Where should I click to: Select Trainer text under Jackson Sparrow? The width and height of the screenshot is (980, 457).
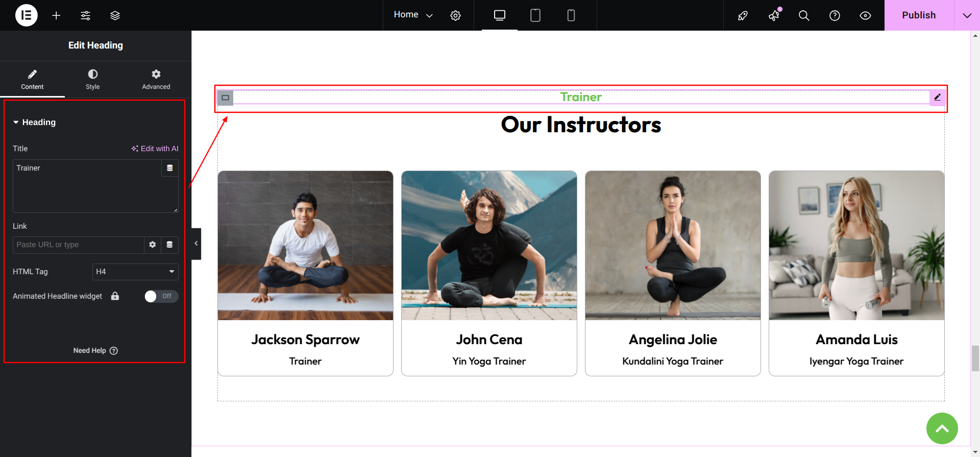pyautogui.click(x=305, y=362)
